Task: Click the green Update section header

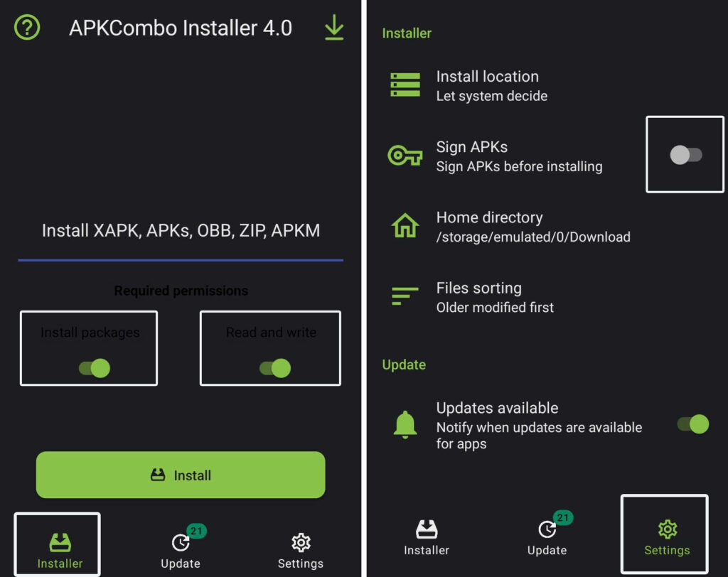Action: pyautogui.click(x=404, y=365)
